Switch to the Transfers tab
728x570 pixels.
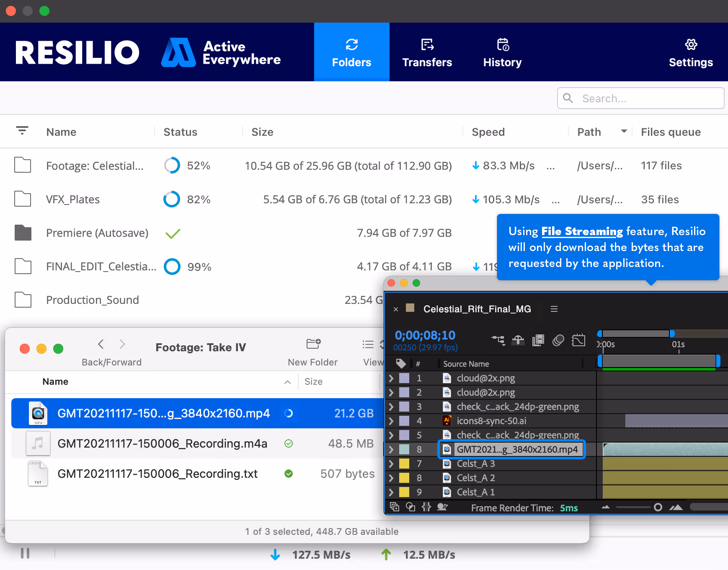pos(427,52)
